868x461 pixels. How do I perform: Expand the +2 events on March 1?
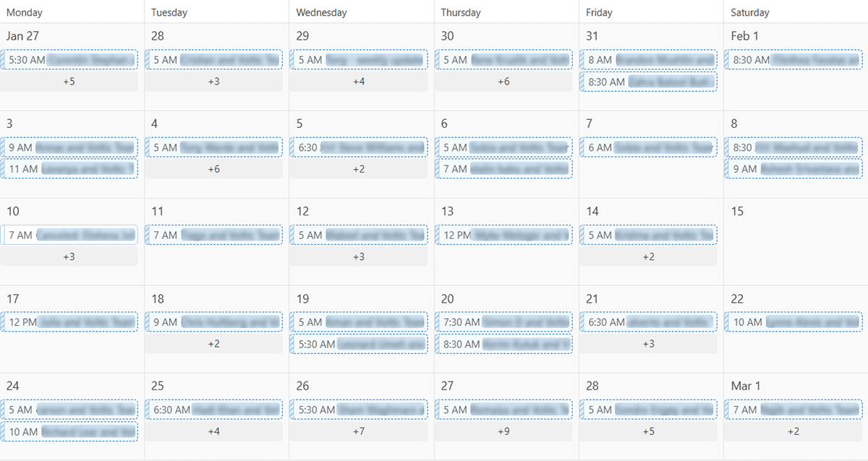793,431
